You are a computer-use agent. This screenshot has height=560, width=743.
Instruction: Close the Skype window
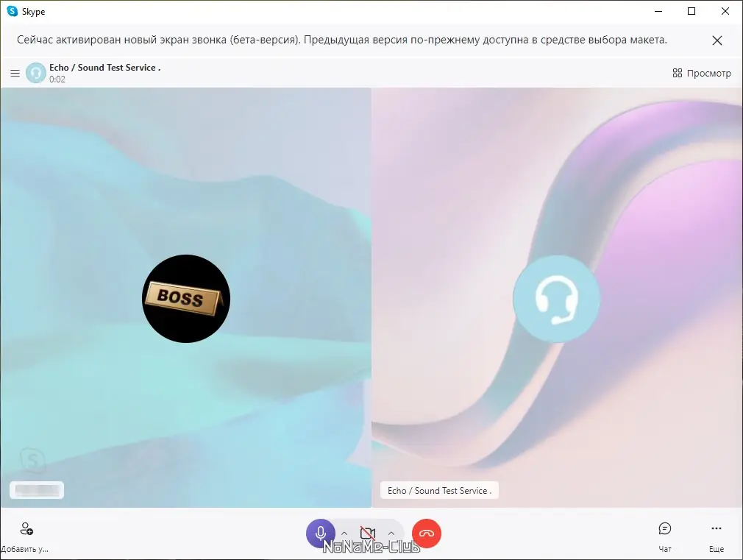725,11
